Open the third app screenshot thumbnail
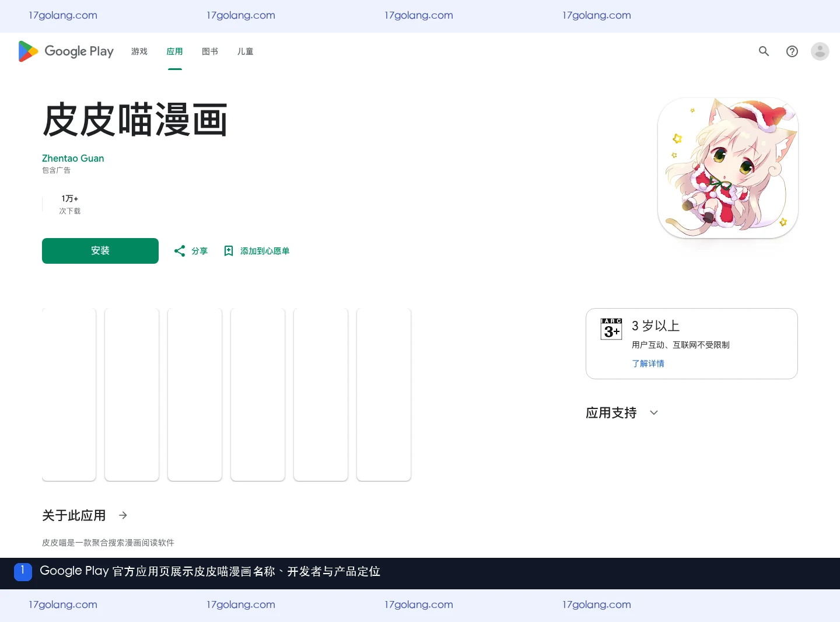 coord(195,394)
